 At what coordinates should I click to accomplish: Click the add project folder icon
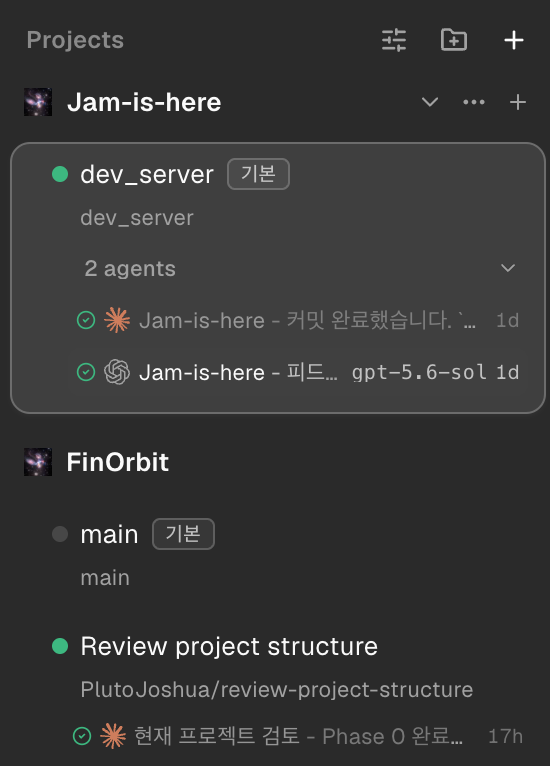[x=454, y=40]
